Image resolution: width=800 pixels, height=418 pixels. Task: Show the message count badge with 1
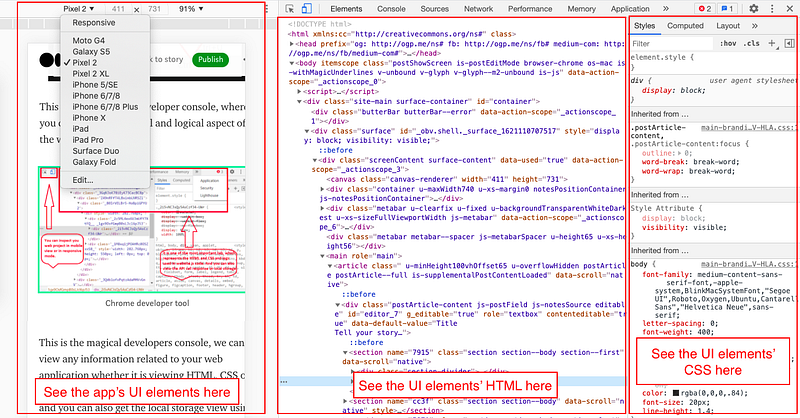click(x=727, y=9)
